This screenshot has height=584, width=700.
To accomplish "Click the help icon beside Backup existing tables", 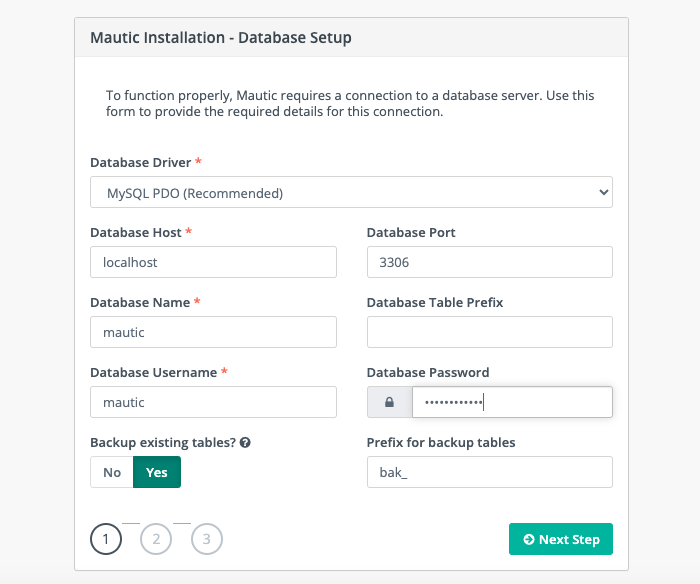I will point(245,442).
